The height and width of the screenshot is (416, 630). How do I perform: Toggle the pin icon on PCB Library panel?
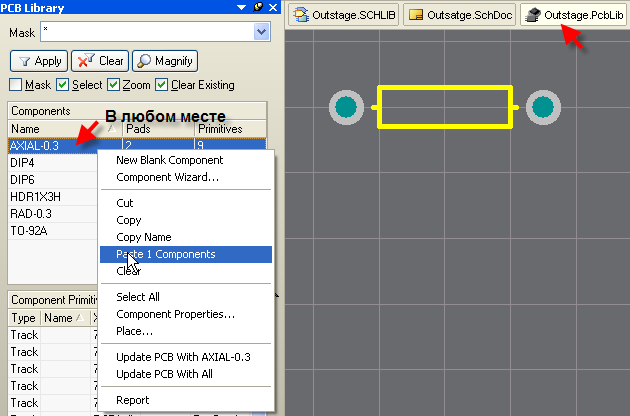click(258, 7)
